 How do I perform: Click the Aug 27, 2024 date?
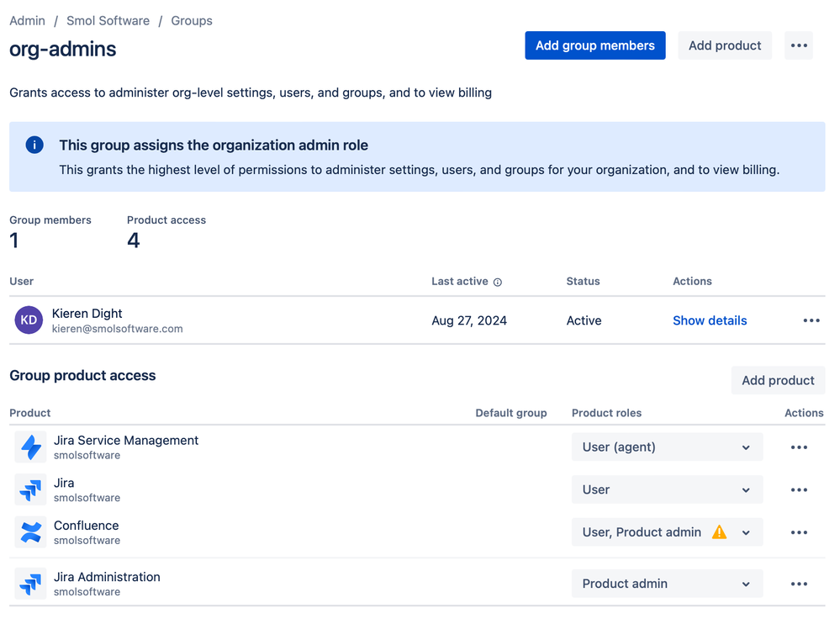coord(469,320)
